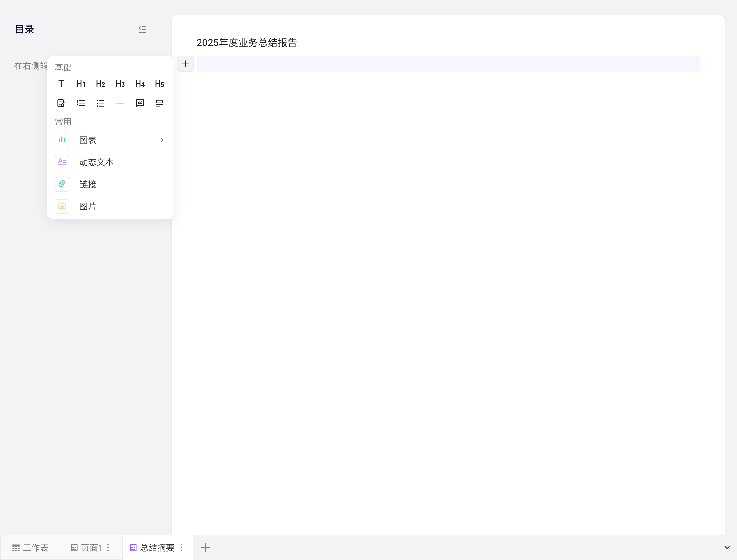Screen dimensions: 737x560
Task: Insert a 图片 block
Action: tap(110, 206)
